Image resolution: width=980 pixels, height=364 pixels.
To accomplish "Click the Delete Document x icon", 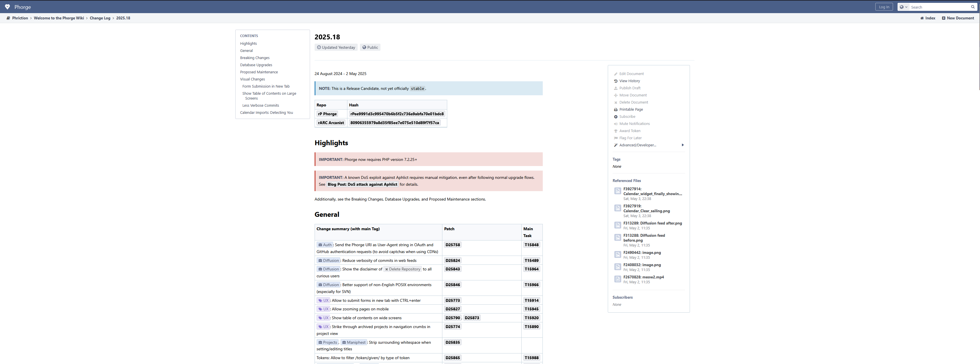I will pos(615,102).
